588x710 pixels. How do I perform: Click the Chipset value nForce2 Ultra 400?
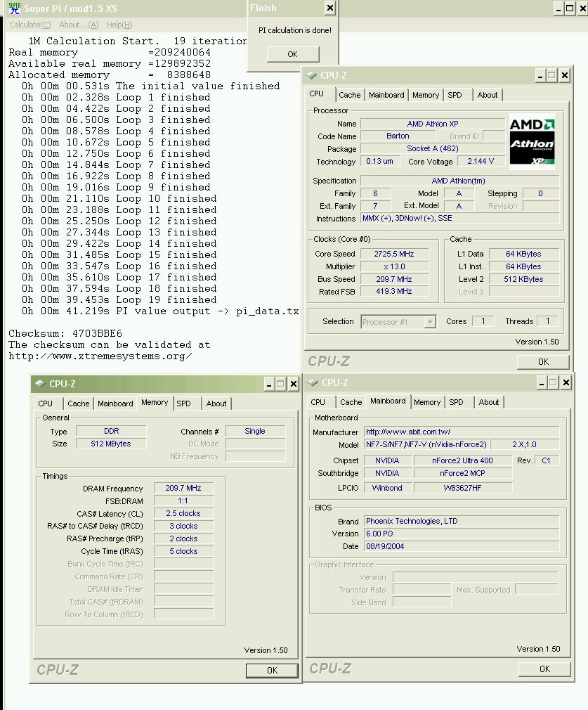point(463,460)
